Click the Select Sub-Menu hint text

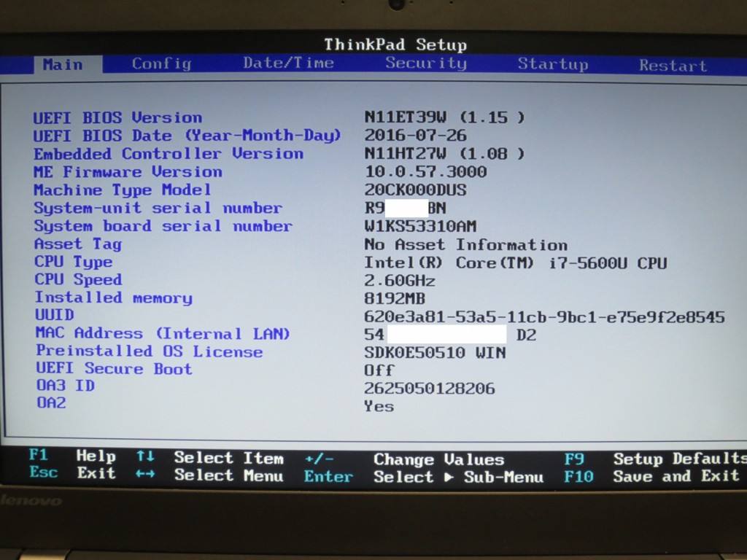tap(459, 477)
